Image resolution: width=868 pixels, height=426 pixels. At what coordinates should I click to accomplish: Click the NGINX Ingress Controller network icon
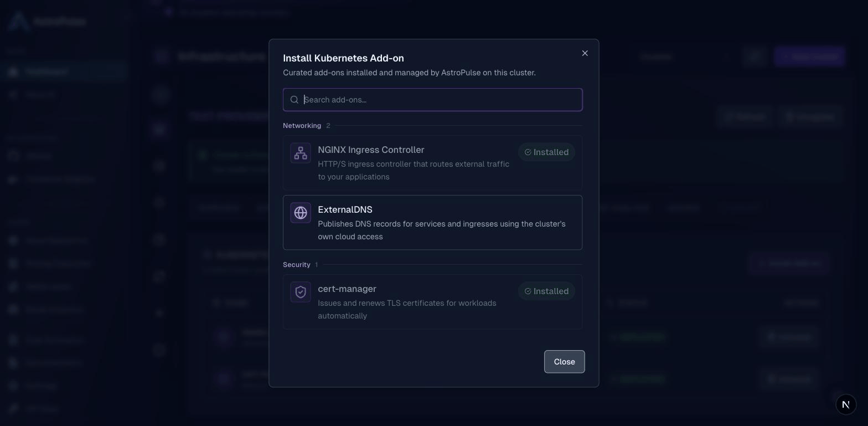[301, 153]
